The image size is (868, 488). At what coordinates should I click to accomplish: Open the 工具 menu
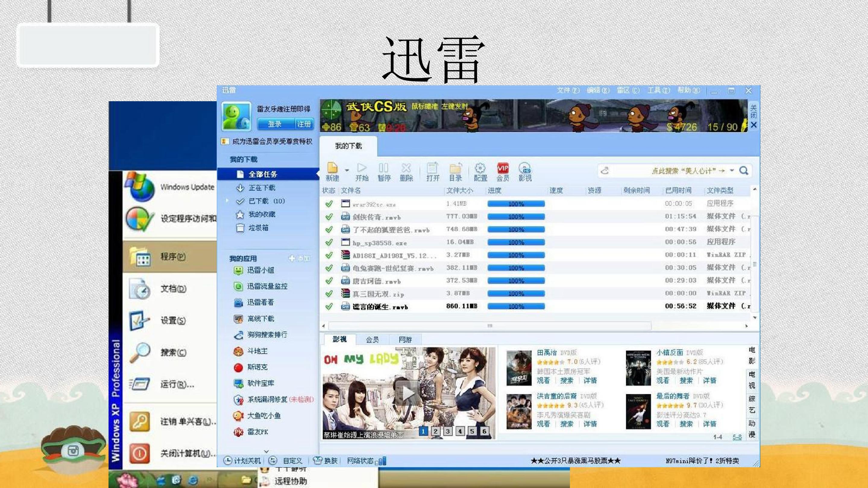click(659, 90)
